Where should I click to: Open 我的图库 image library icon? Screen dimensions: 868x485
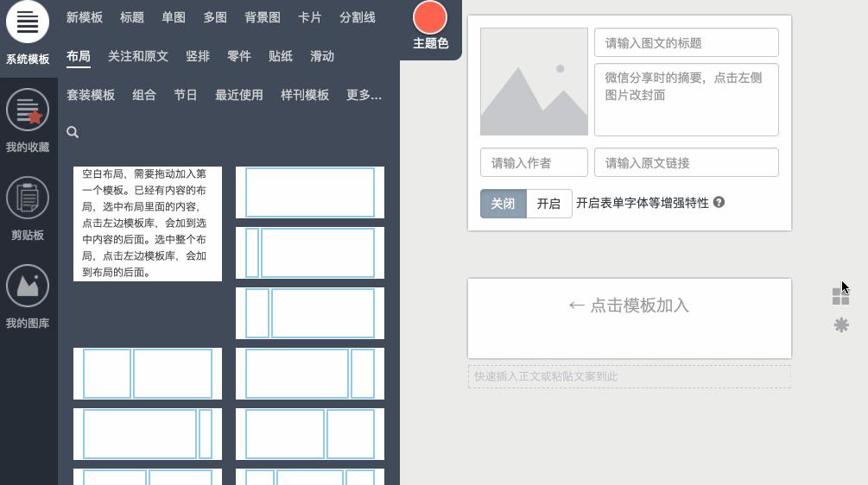[27, 286]
